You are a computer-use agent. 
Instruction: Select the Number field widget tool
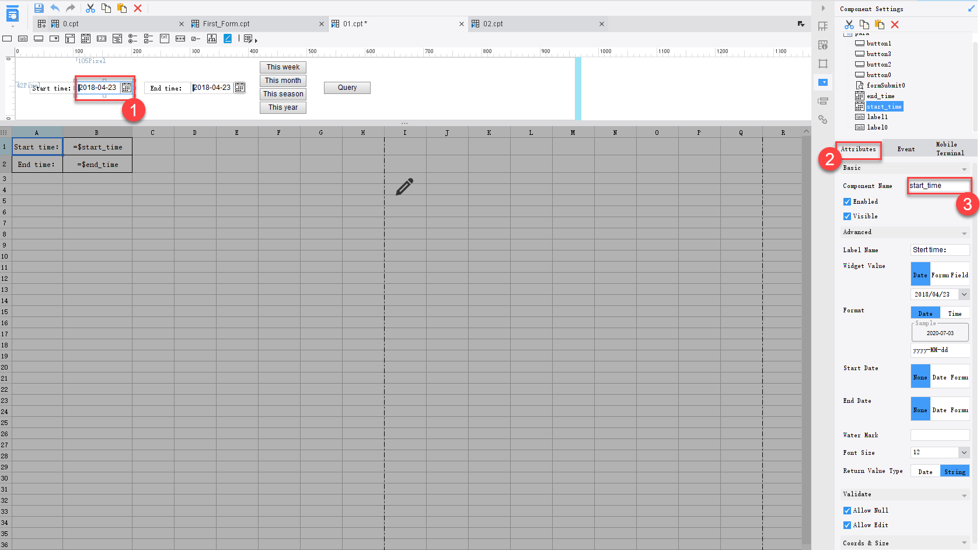pos(101,39)
